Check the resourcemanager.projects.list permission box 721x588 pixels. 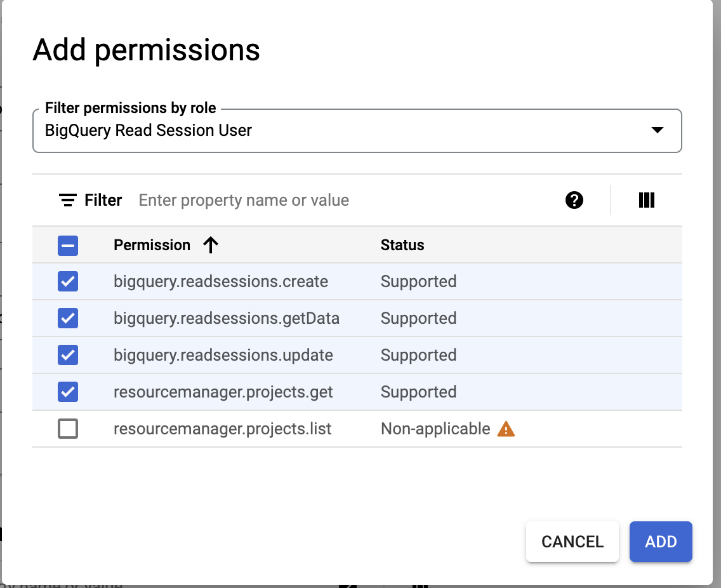point(67,429)
